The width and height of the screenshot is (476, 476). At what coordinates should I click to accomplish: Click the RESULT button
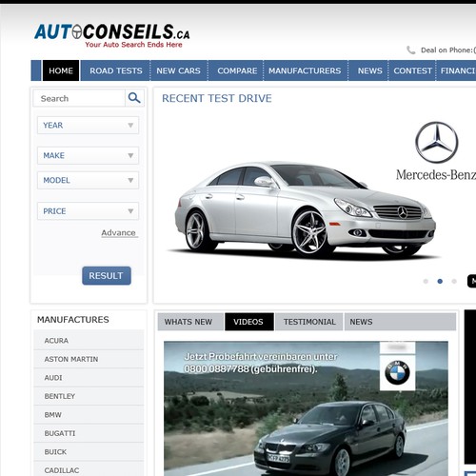coord(107,275)
